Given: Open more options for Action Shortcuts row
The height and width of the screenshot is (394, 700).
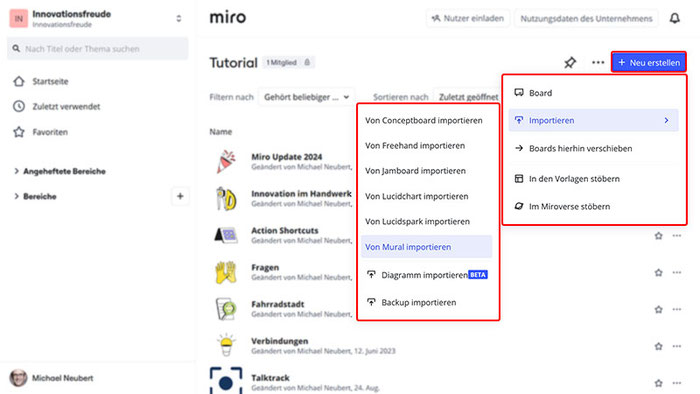Looking at the screenshot, I should pyautogui.click(x=677, y=236).
